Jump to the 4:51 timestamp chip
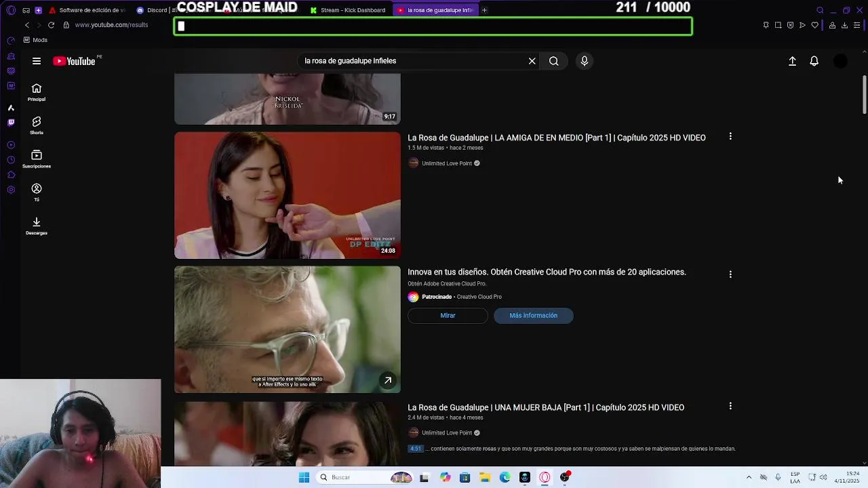The width and height of the screenshot is (868, 488). (x=416, y=449)
